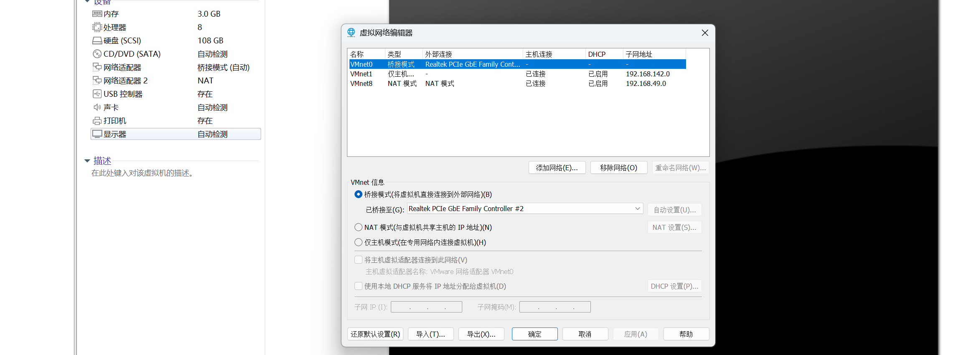Click the 3.0 GB memory value

pyautogui.click(x=209, y=14)
